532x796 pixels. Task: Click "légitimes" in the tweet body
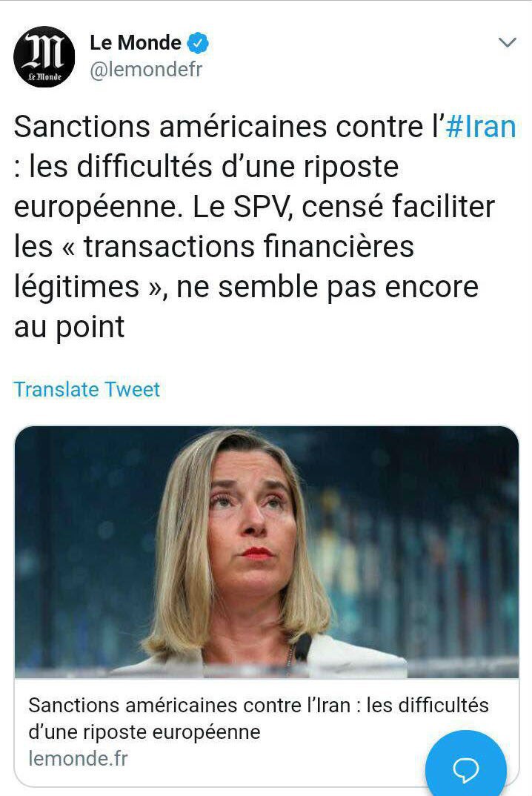[x=76, y=287]
